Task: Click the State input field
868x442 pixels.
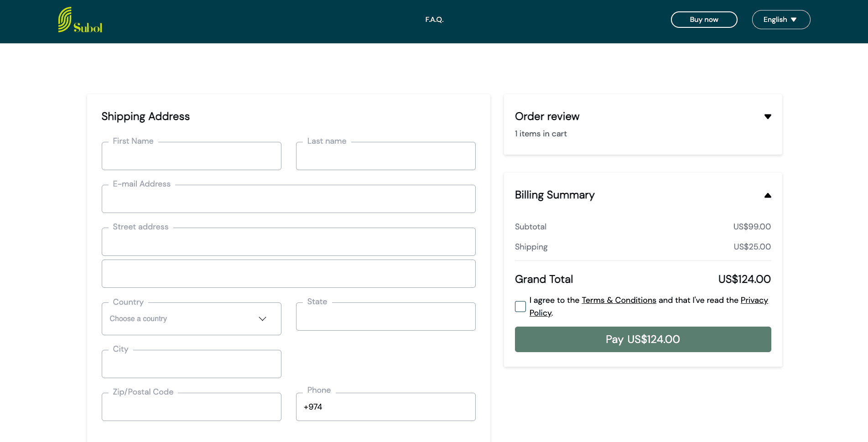Action: [385, 316]
